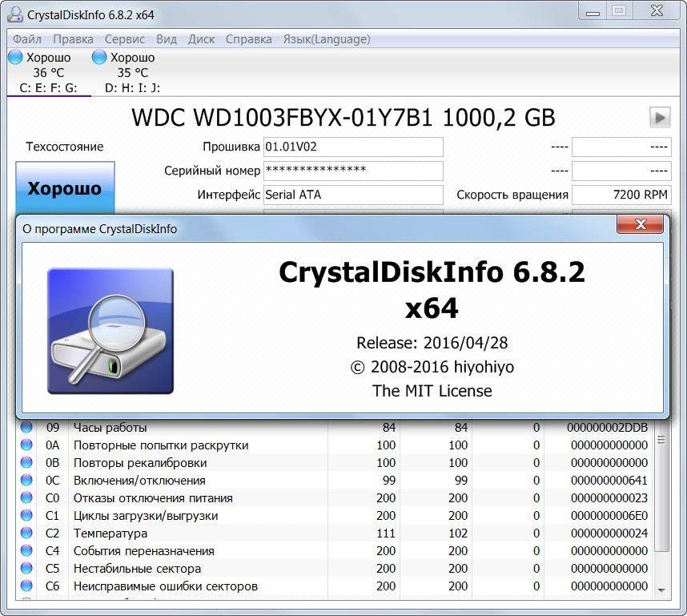The height and width of the screenshot is (616, 687).
Task: Click status orb for attribute C6
Action: click(x=26, y=586)
